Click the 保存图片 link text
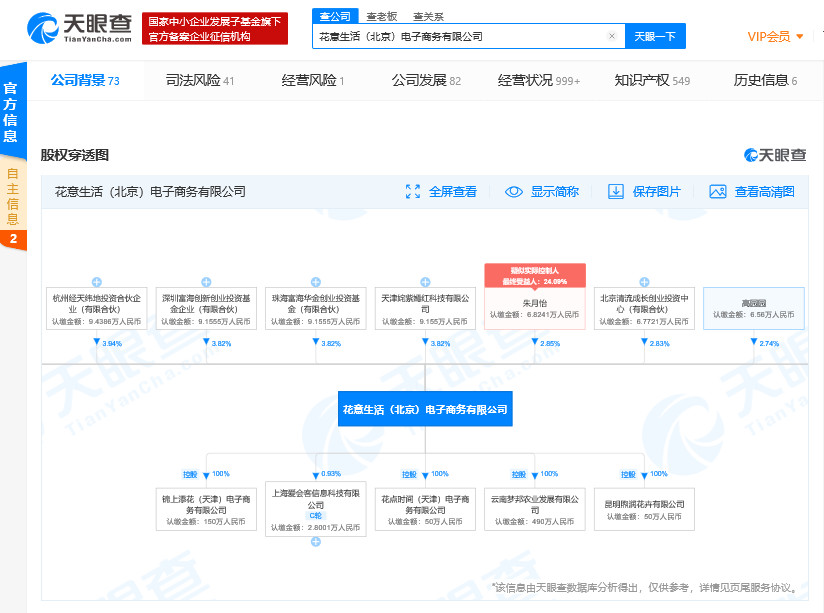Image resolution: width=824 pixels, height=613 pixels. pyautogui.click(x=656, y=191)
